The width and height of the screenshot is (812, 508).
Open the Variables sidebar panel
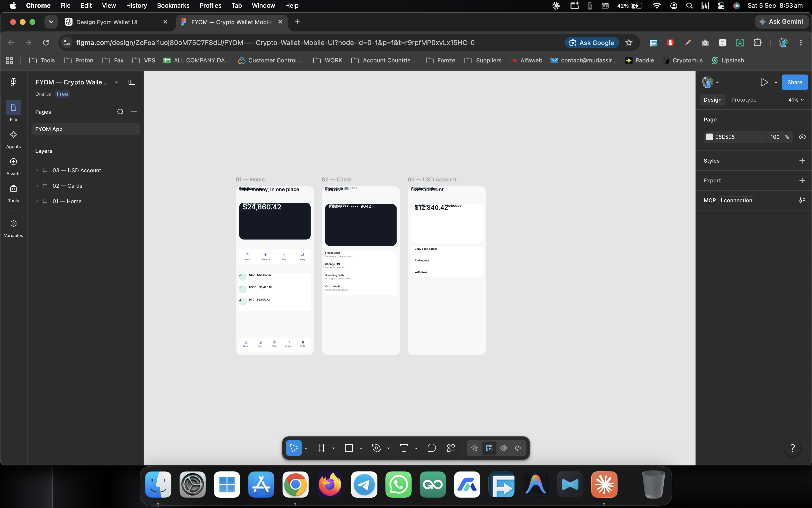click(x=14, y=228)
